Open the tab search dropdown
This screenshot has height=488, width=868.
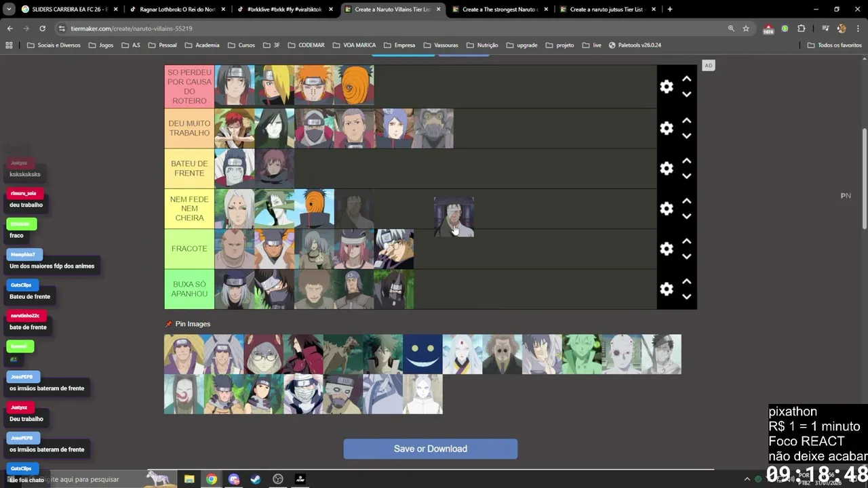tap(9, 9)
